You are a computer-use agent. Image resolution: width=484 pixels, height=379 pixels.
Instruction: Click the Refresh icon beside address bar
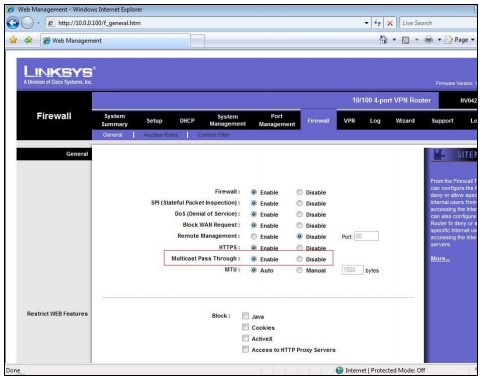click(x=377, y=23)
